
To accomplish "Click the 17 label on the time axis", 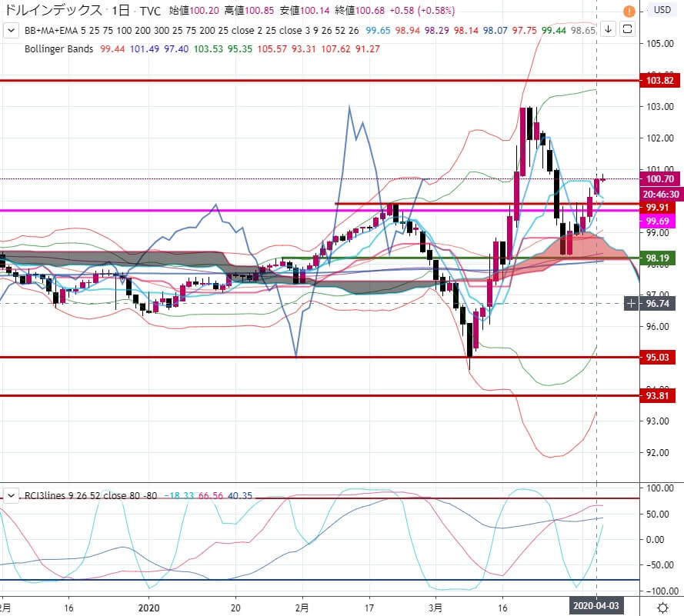I will 369,608.
